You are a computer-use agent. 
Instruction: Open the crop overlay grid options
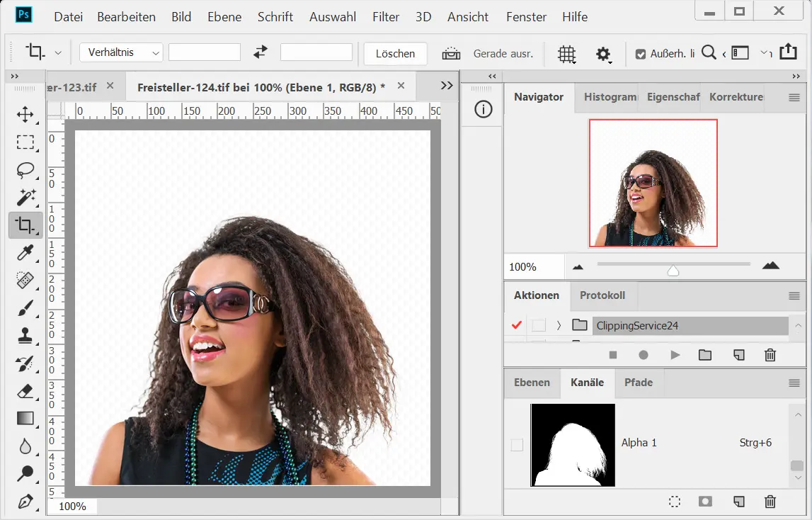pyautogui.click(x=566, y=54)
